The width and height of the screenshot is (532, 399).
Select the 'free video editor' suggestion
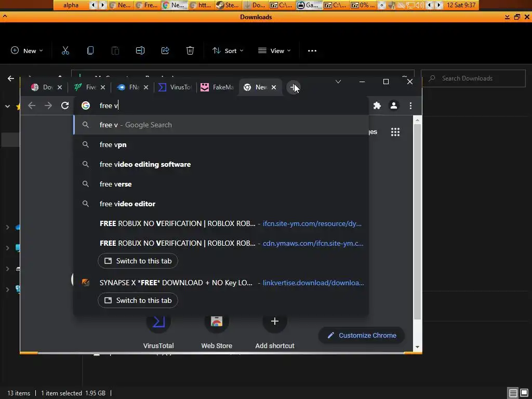pyautogui.click(x=221, y=204)
